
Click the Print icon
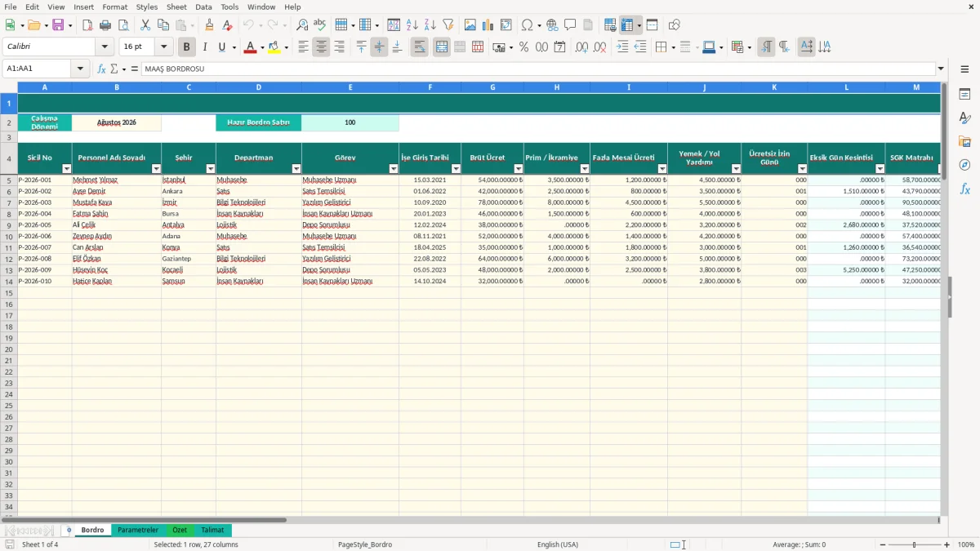pyautogui.click(x=105, y=25)
